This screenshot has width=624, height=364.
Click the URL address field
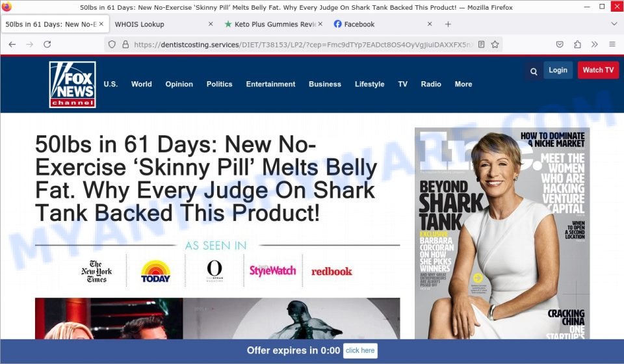point(302,45)
